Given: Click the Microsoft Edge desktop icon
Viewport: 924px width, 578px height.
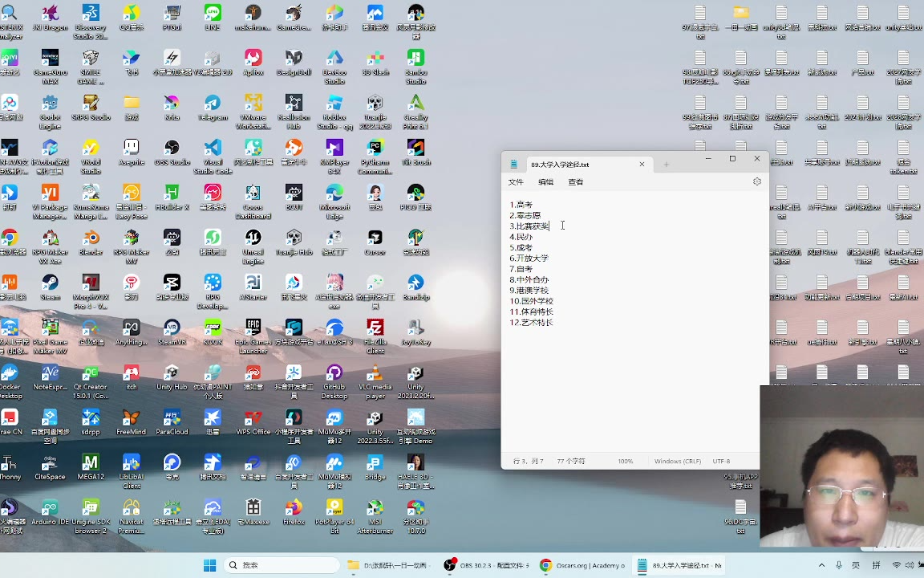Looking at the screenshot, I should pyautogui.click(x=334, y=201).
